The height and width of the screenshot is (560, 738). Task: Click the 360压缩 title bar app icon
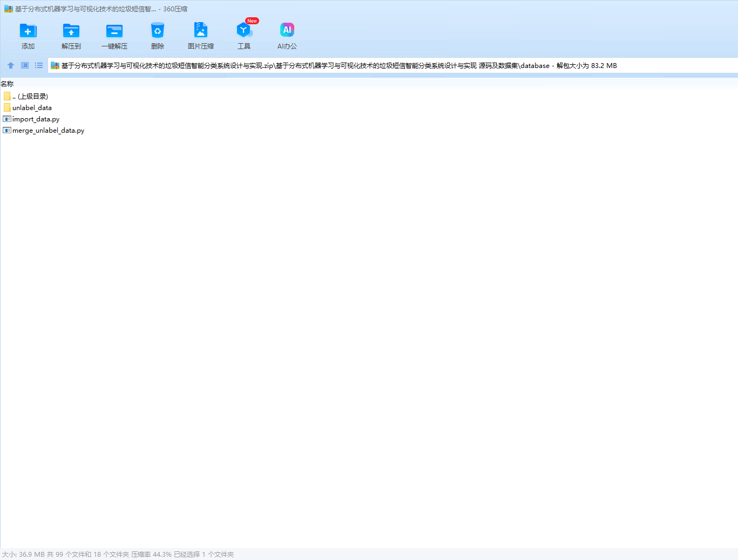tap(9, 9)
